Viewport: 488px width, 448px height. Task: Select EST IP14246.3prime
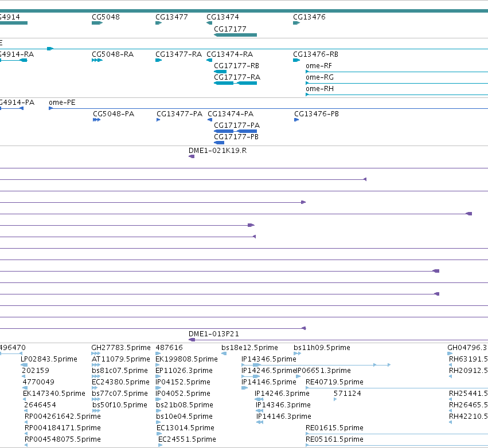coord(282,394)
